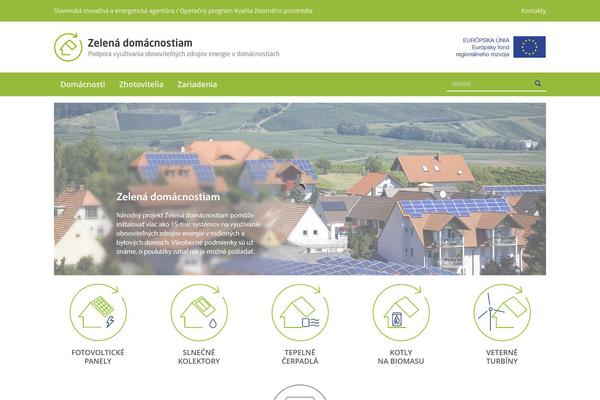
Task: Click the search magnifier icon
Action: 538,83
